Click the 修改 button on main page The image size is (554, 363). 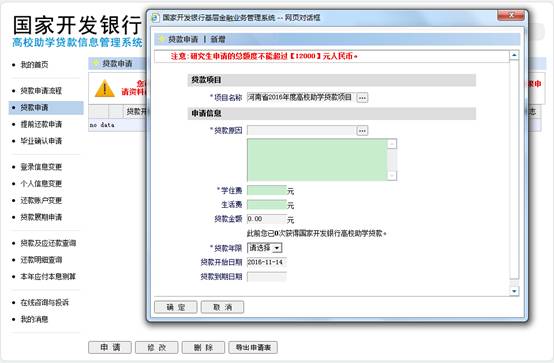tap(157, 347)
